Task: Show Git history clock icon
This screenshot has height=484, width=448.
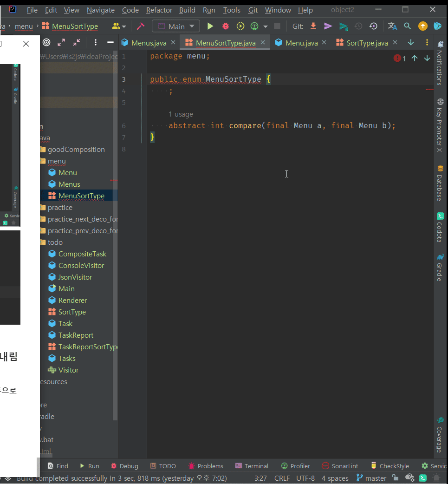Action: (x=358, y=26)
